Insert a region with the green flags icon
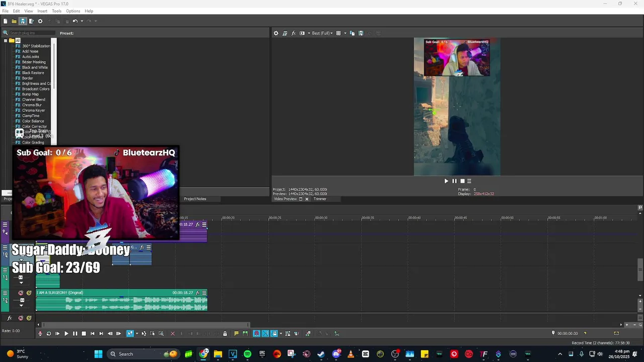Screen dimensions: 644x362 [245, 333]
